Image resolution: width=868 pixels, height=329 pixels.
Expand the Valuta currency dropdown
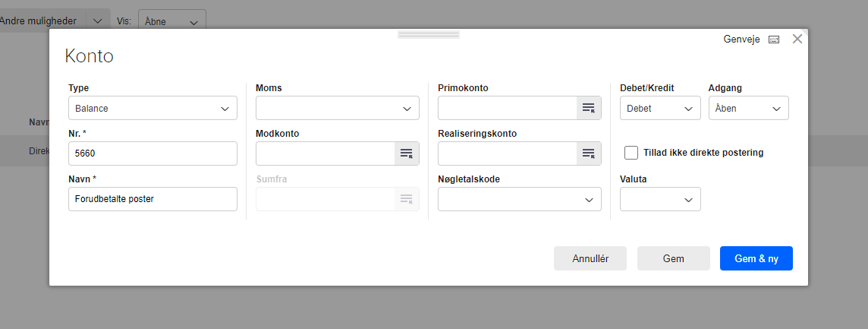coord(660,199)
